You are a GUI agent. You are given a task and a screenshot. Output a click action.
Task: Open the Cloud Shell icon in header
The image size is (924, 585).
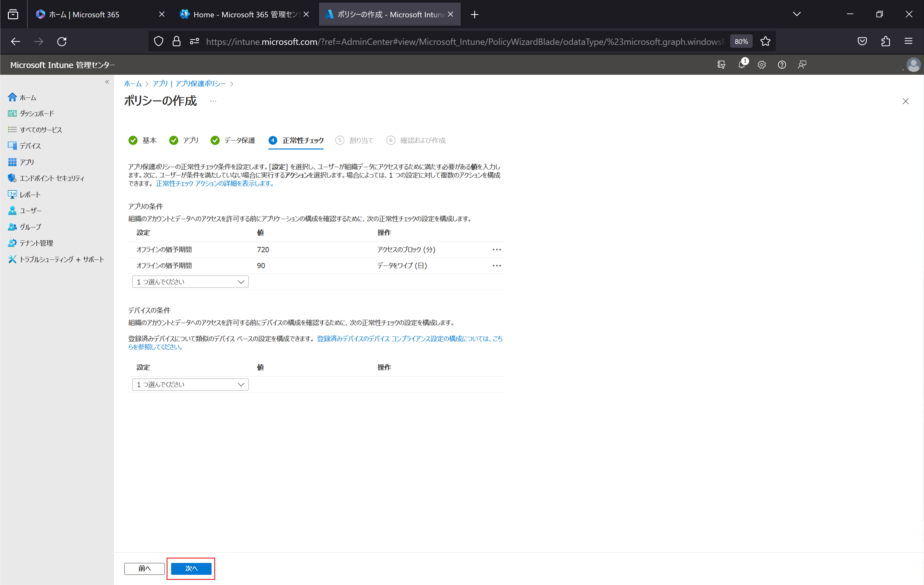coord(721,65)
